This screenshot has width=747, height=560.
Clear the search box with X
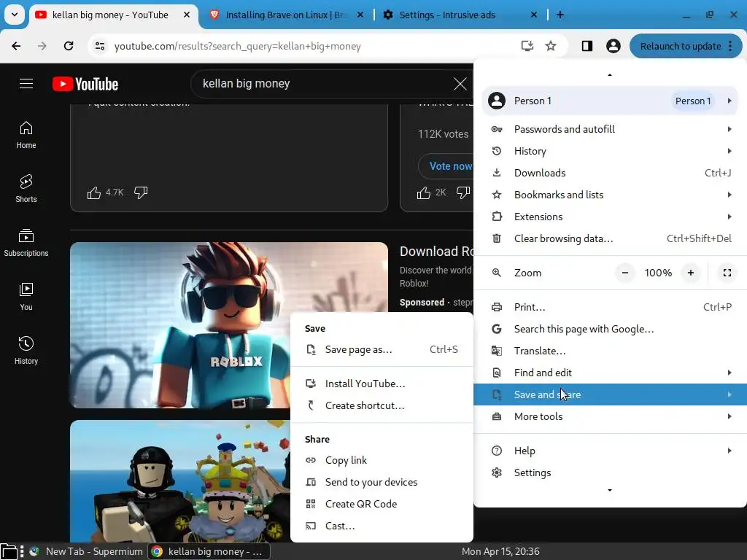click(460, 84)
